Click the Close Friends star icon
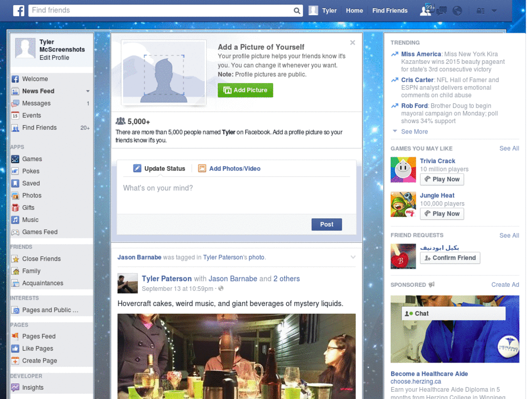532x399 pixels. pos(15,259)
